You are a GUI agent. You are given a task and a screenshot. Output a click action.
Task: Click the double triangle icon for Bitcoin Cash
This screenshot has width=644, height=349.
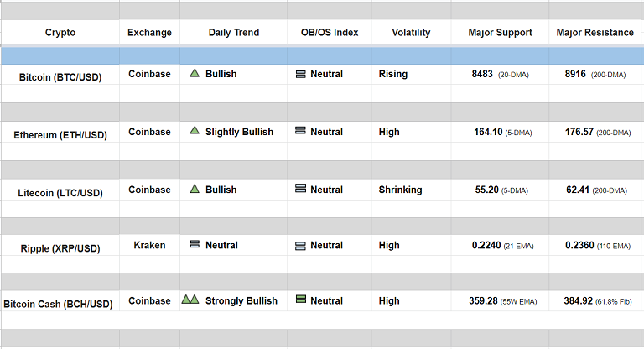pos(190,300)
